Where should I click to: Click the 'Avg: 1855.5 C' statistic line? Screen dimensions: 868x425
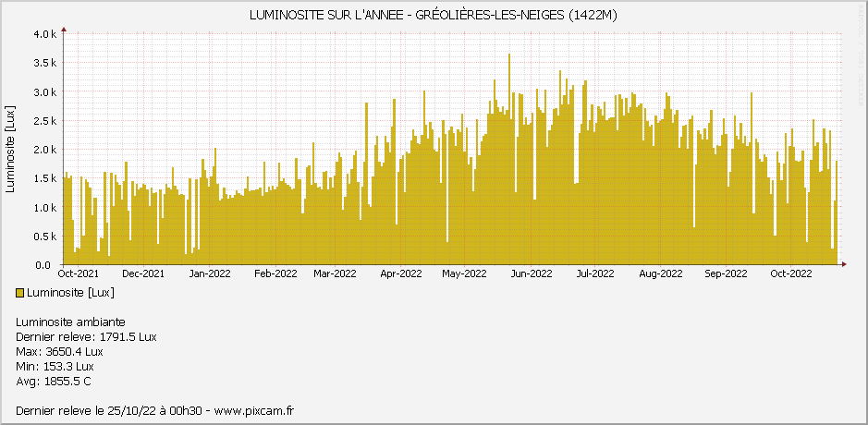click(54, 382)
